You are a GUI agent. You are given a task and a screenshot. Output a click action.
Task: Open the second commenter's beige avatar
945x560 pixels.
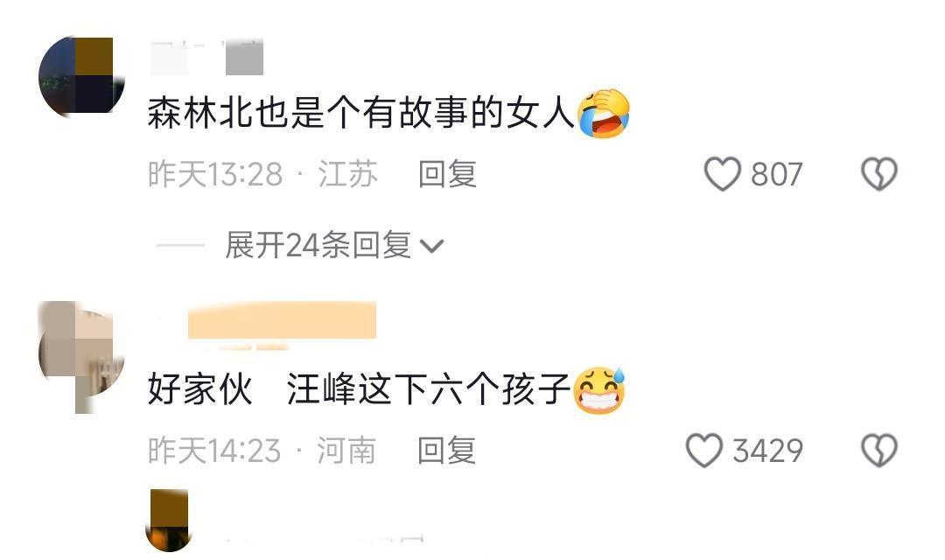point(81,355)
